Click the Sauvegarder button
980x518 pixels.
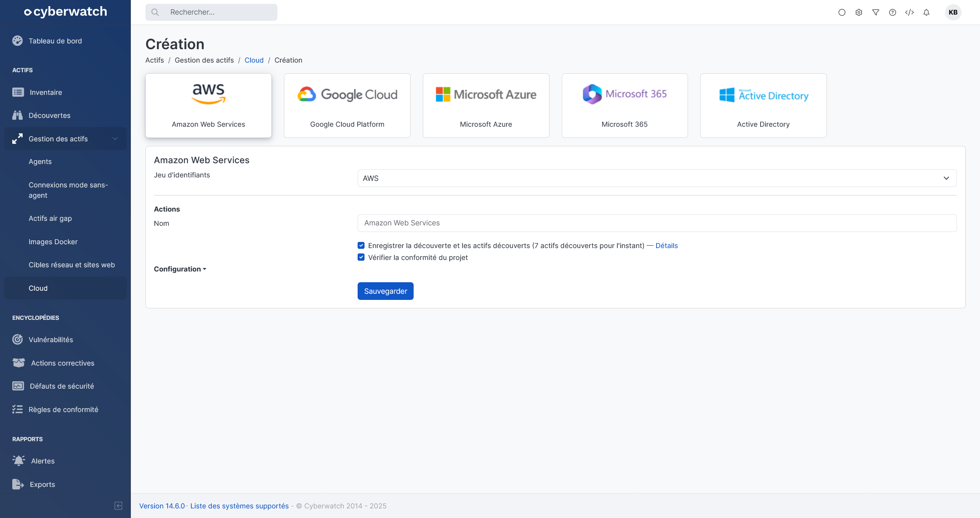[386, 291]
